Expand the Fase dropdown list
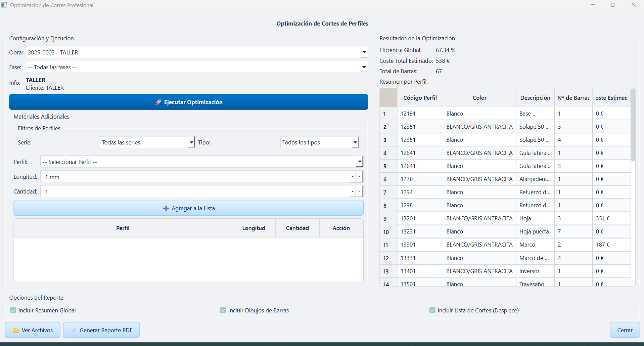644x346 pixels. point(364,67)
